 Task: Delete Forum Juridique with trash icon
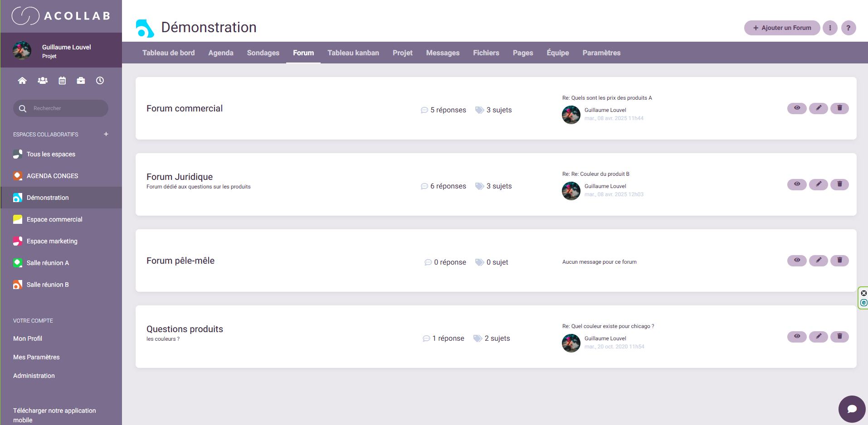[x=839, y=184]
